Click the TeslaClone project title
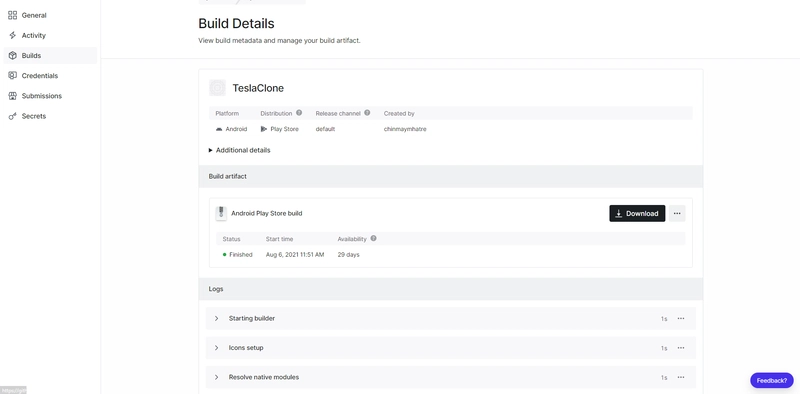Viewport: 800px width, 394px height. point(258,88)
